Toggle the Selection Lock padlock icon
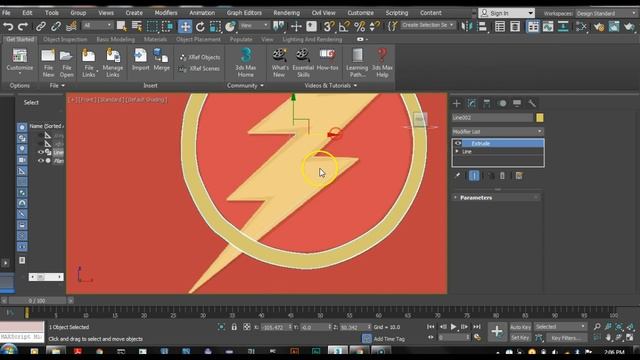 pyautogui.click(x=234, y=327)
